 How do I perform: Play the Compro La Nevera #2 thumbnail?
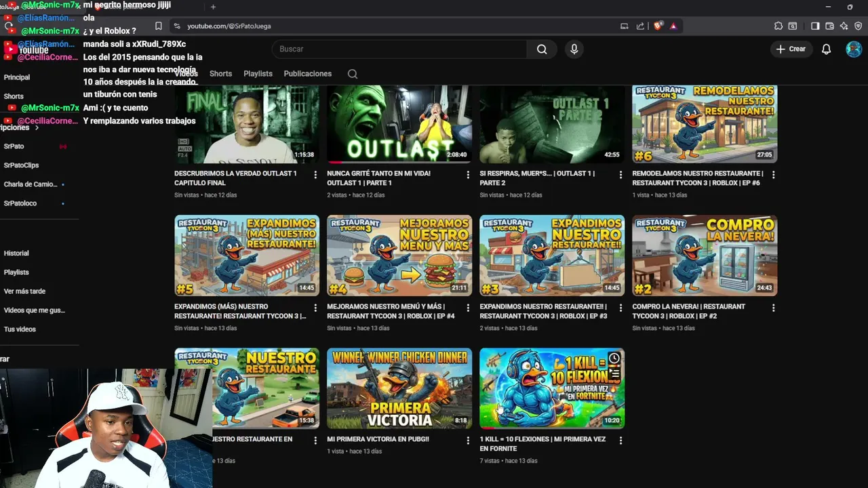coord(705,256)
